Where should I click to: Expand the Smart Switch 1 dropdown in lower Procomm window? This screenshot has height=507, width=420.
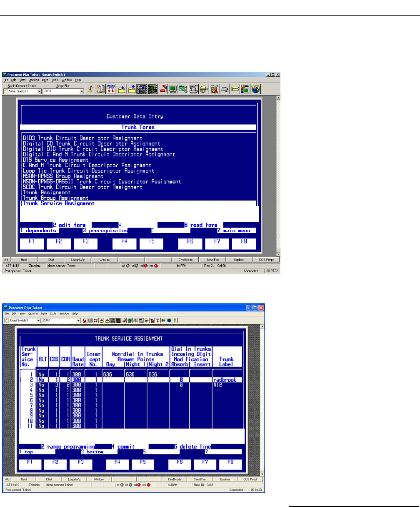coord(38,320)
